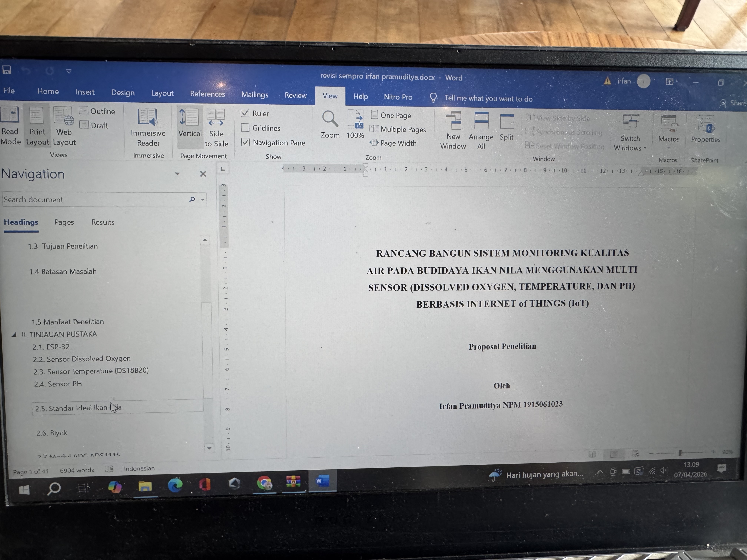
Task: Open taskbar search
Action: [54, 488]
